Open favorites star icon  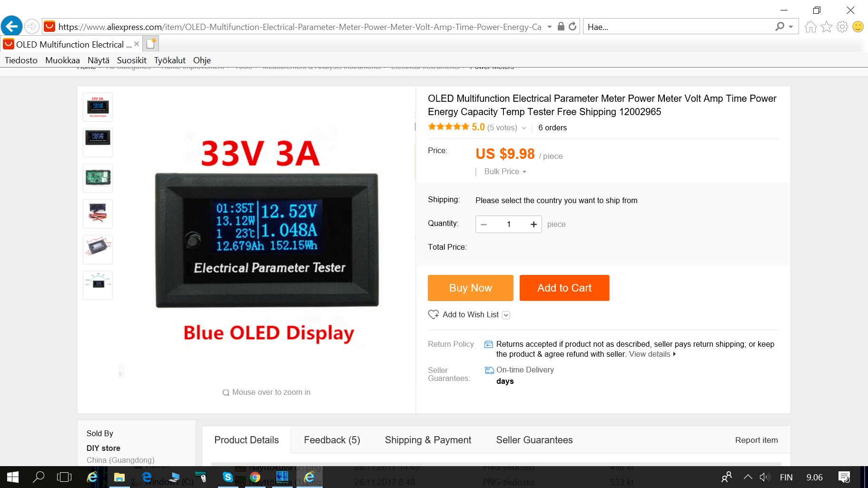[827, 27]
